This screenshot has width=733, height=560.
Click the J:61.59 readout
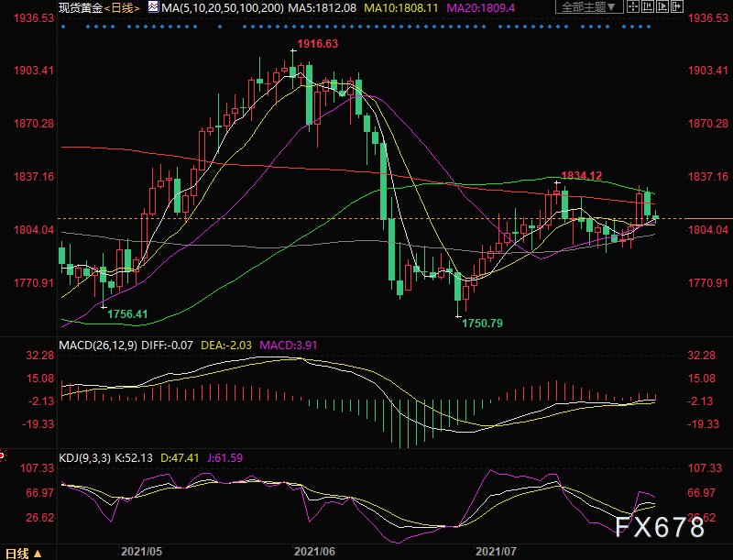[224, 457]
